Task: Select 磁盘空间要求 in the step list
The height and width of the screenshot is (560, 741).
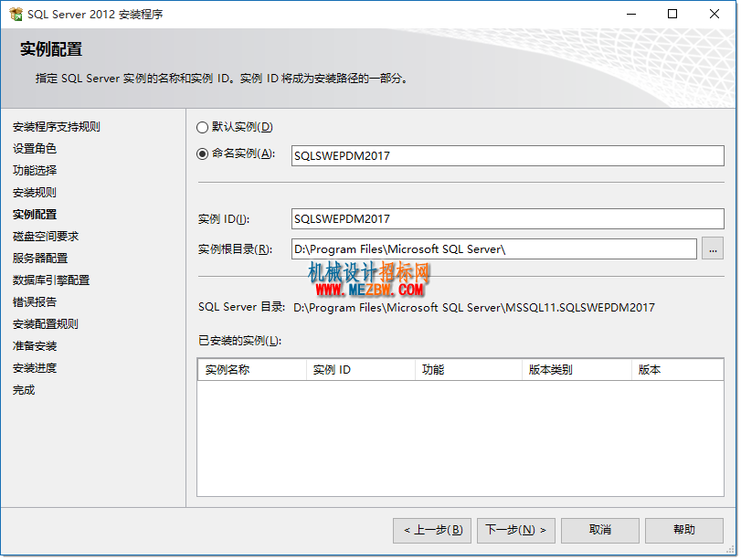Action: click(x=46, y=236)
